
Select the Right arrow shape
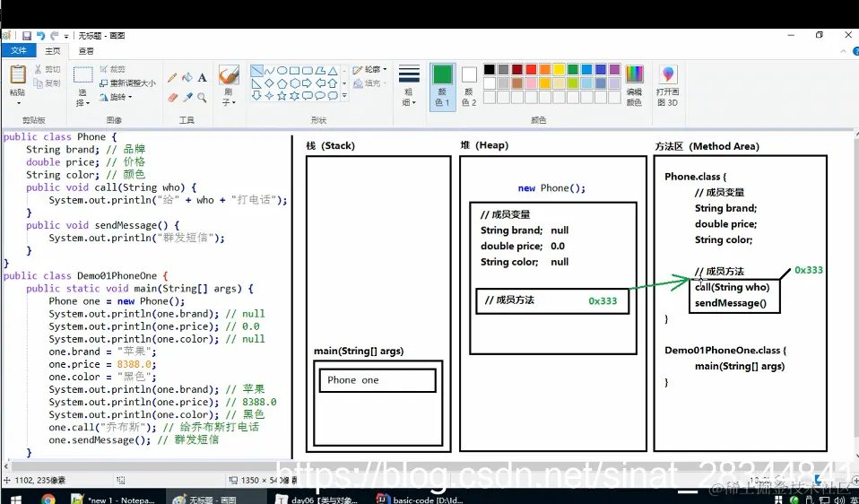[x=307, y=83]
